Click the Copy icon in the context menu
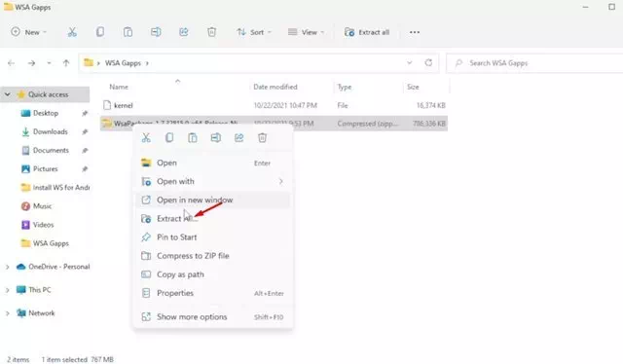Image resolution: width=623 pixels, height=364 pixels. point(169,138)
